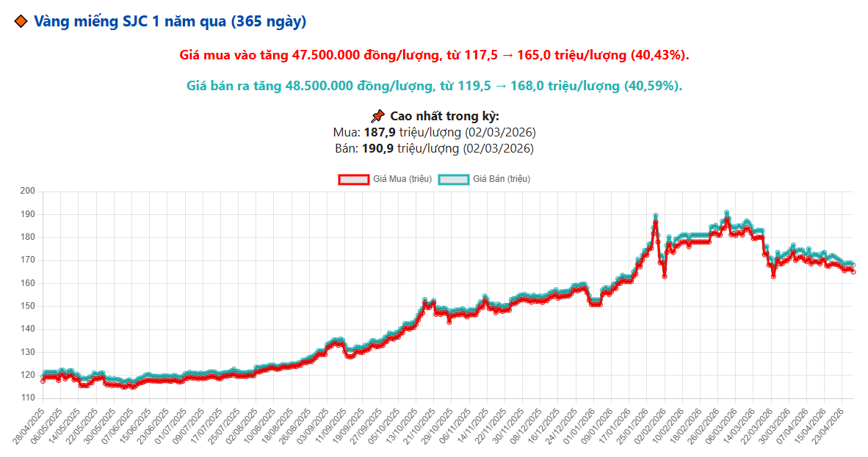The width and height of the screenshot is (868, 457).
Task: Click the x-axis date 08/12/2025
Action: [x=525, y=426]
